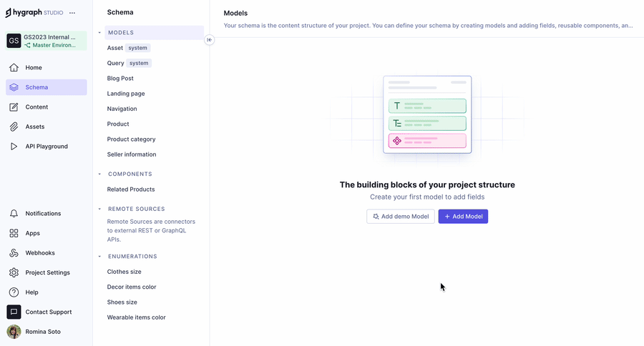The height and width of the screenshot is (346, 644).
Task: Collapse the Enumerations section
Action: (x=99, y=257)
